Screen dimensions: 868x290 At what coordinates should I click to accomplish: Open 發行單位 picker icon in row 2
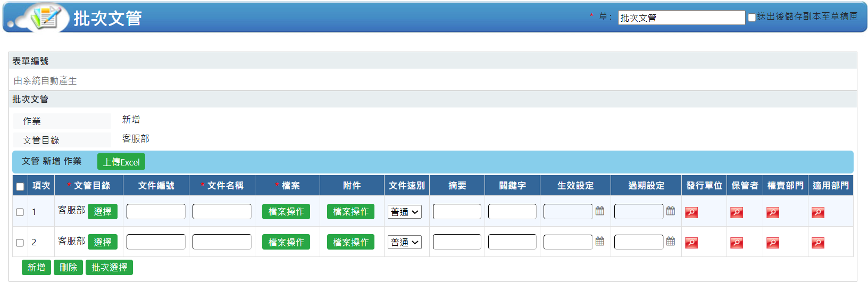coord(691,243)
